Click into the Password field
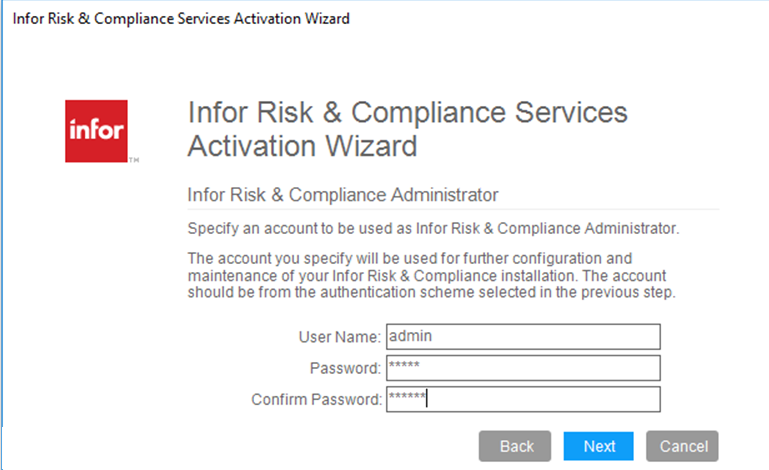Image resolution: width=769 pixels, height=470 pixels. [x=523, y=368]
